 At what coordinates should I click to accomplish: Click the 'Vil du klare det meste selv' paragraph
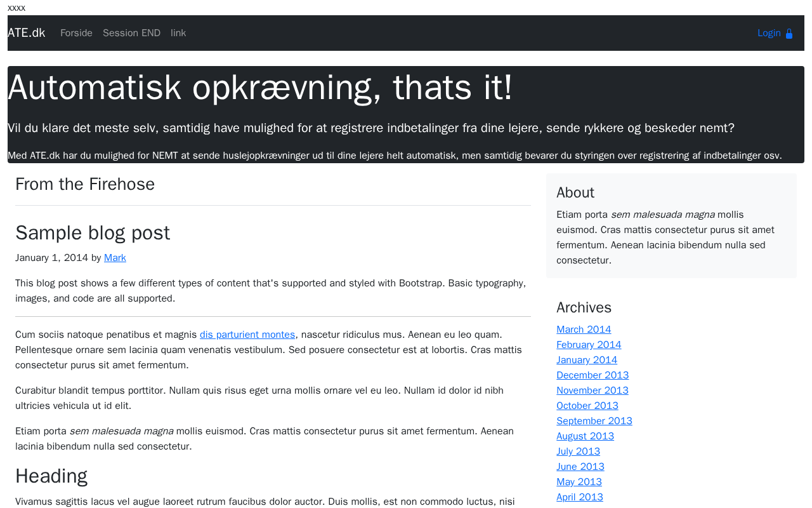coord(371,128)
